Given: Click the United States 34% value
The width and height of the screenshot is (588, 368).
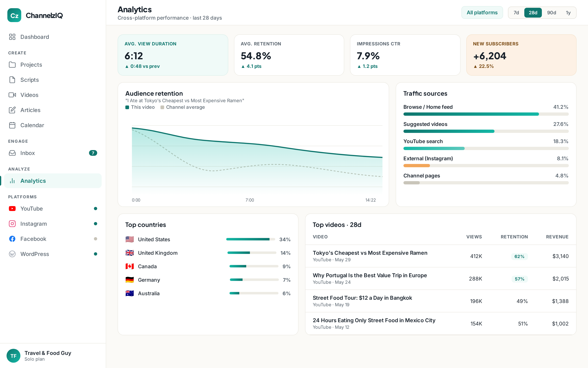Looking at the screenshot, I should click(x=285, y=239).
